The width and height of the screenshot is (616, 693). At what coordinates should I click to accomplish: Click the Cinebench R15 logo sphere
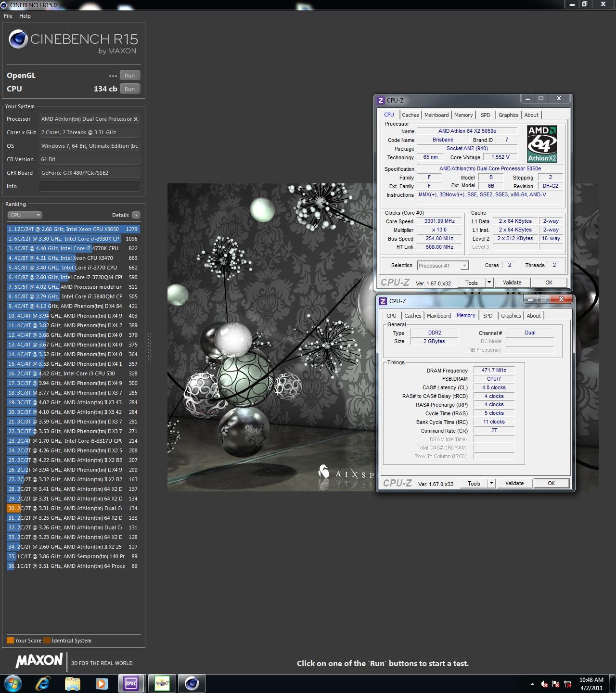18,39
